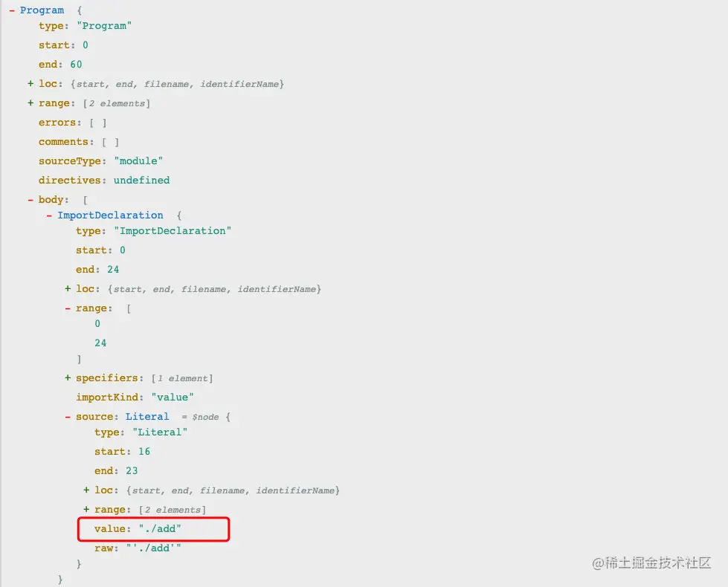Click the "./add" value string
The image size is (728, 587).
click(160, 529)
